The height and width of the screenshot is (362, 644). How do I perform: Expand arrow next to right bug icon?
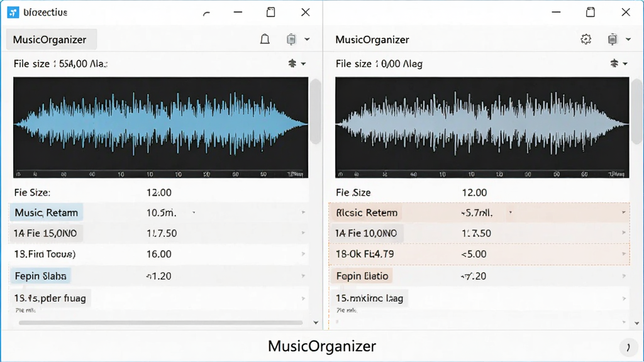pos(625,64)
